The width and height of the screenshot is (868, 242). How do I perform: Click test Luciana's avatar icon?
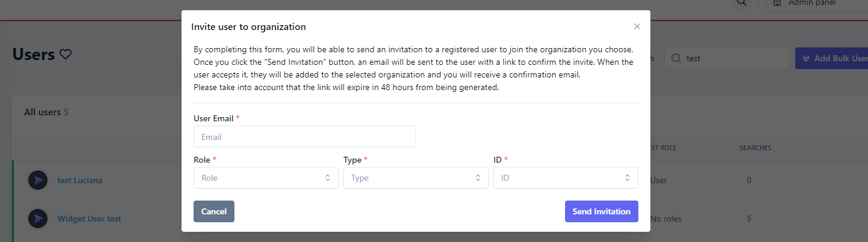[38, 180]
